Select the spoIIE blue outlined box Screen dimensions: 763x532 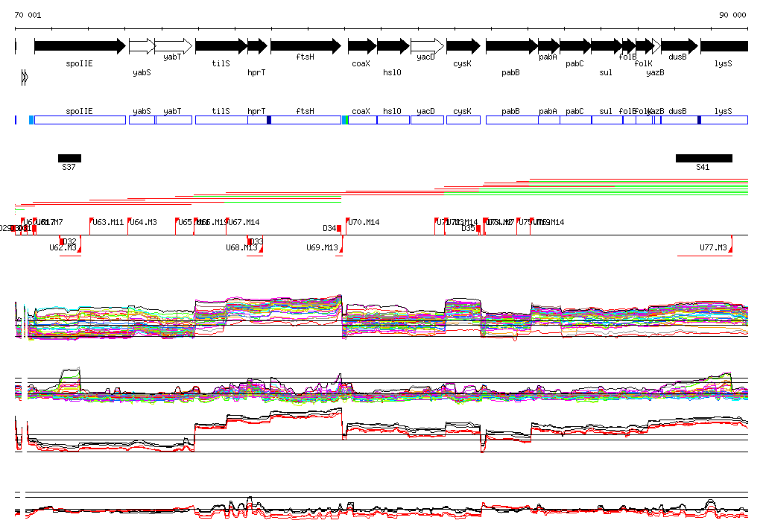tap(80, 120)
